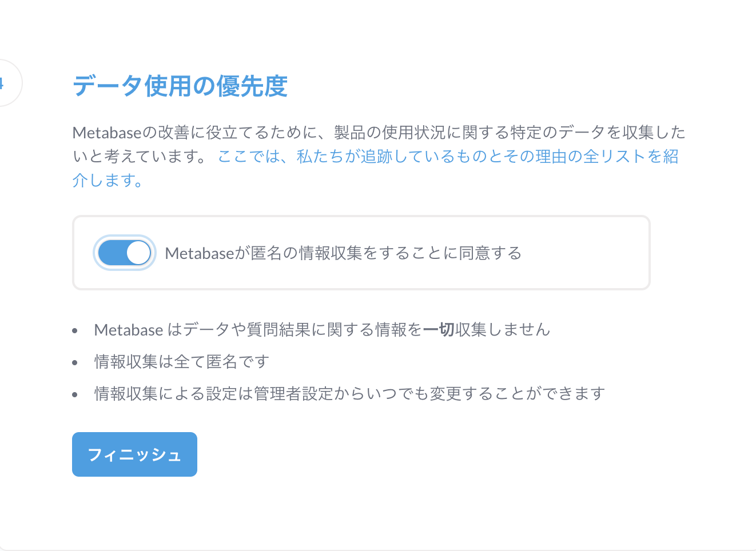
Task: Toggle consent for anonymous information collection
Action: tap(125, 252)
